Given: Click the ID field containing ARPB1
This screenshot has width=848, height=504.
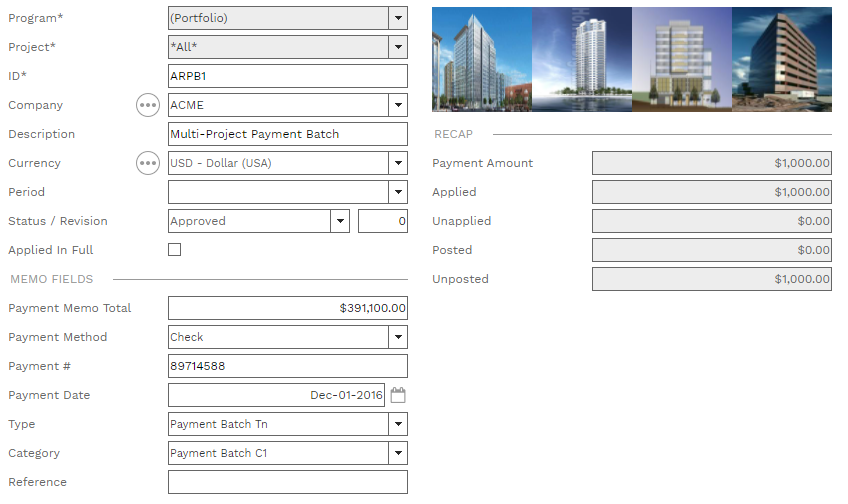Looking at the screenshot, I should (x=288, y=76).
